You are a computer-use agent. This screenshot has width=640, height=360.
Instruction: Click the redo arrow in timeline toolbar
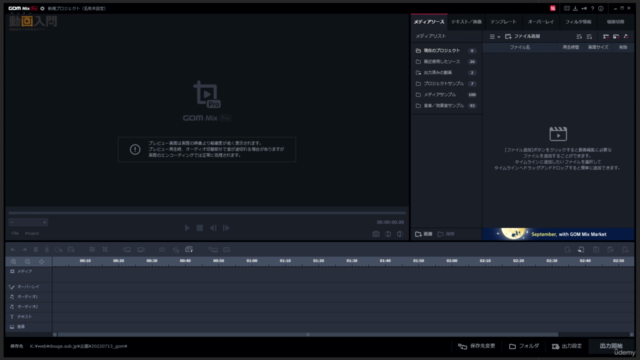24,249
